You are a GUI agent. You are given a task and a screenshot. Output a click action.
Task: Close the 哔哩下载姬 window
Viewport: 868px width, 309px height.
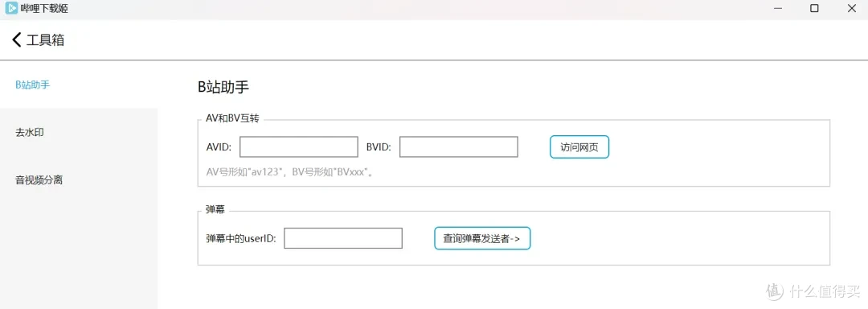(853, 8)
